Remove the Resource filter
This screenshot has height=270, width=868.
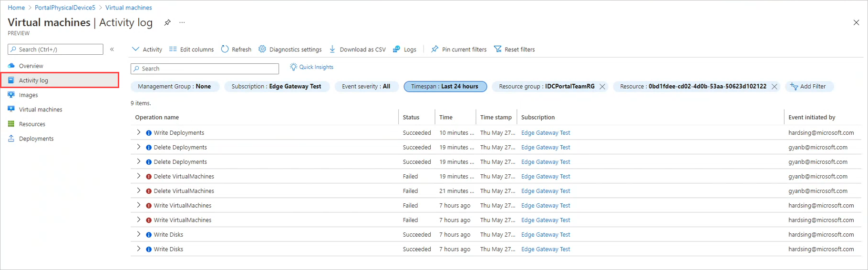(775, 87)
